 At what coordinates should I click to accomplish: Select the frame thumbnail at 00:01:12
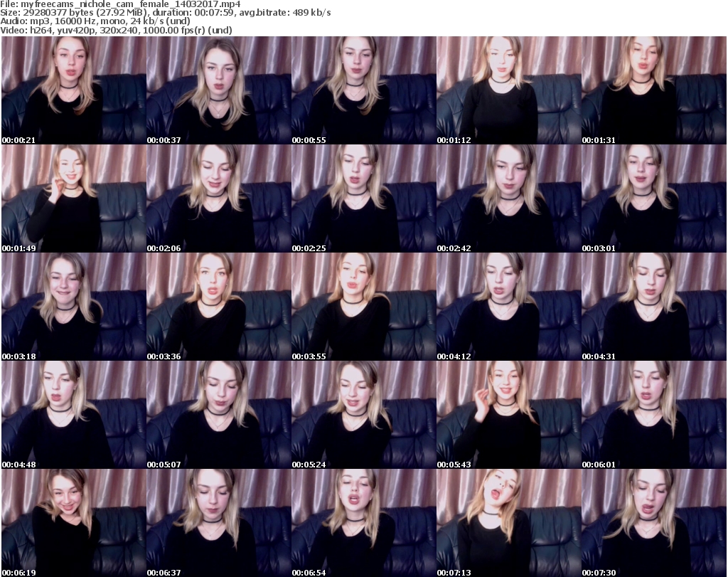(509, 90)
